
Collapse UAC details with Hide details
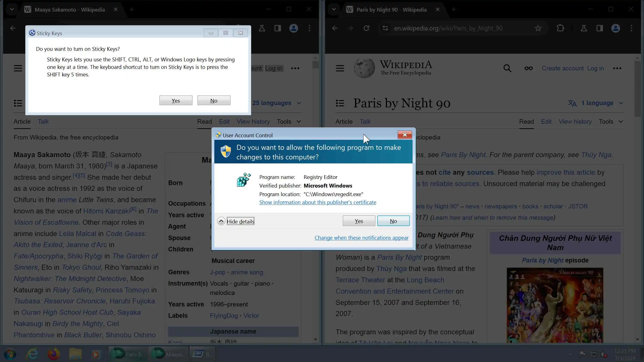tap(240, 221)
